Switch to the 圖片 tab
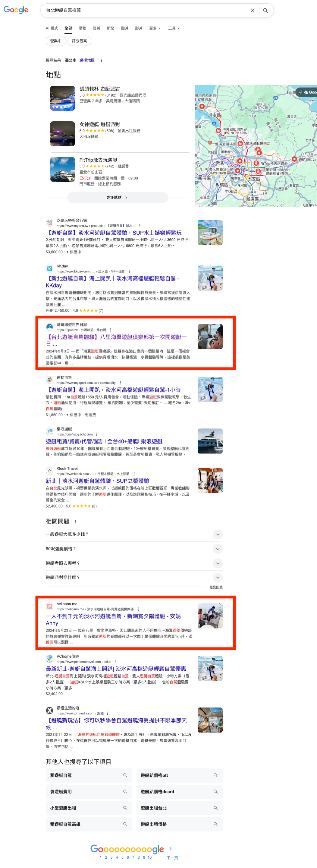317x868 pixels. [124, 28]
